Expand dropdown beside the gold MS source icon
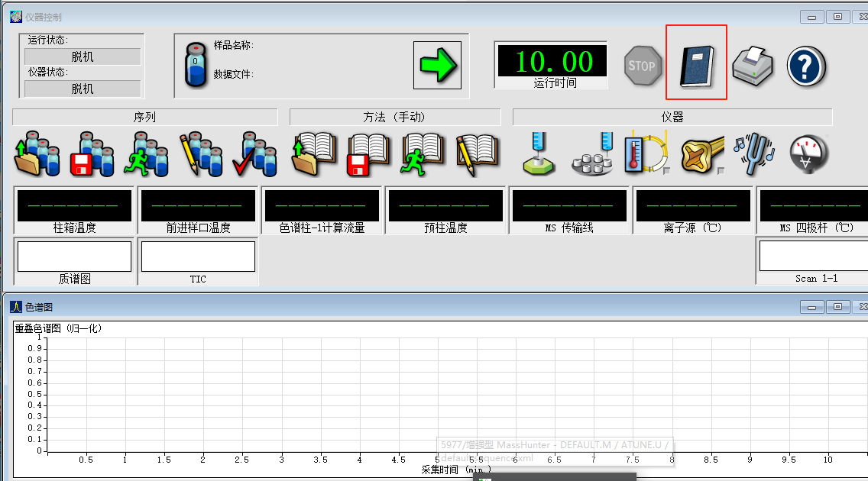This screenshot has height=481, width=868. (721, 171)
